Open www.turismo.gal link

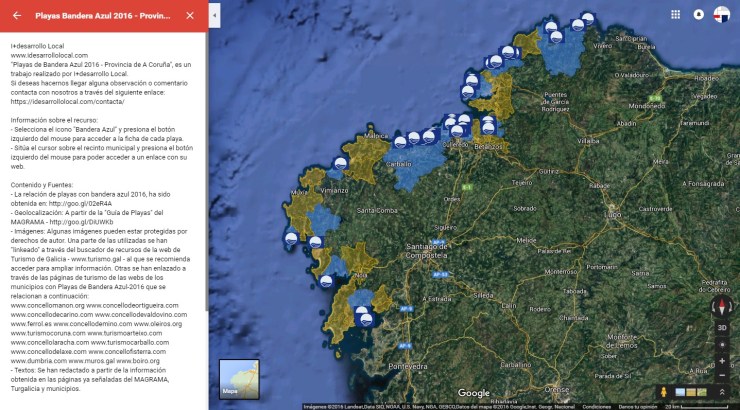[x=95, y=259]
